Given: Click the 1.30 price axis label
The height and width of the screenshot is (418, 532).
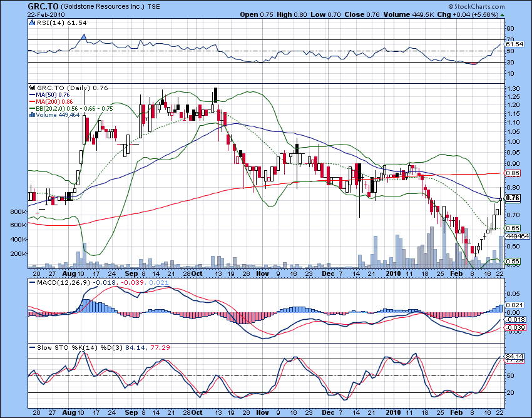Looking at the screenshot, I should (513, 89).
